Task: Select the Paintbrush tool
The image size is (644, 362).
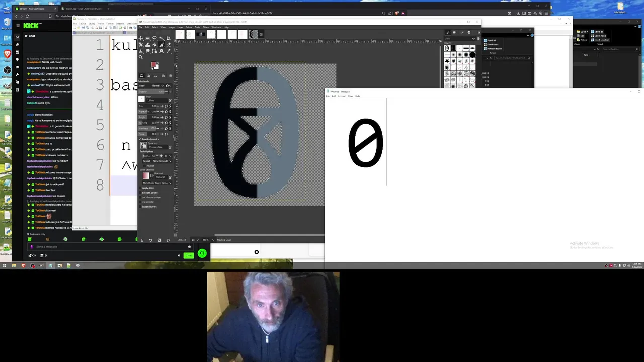Action: pyautogui.click(x=162, y=45)
